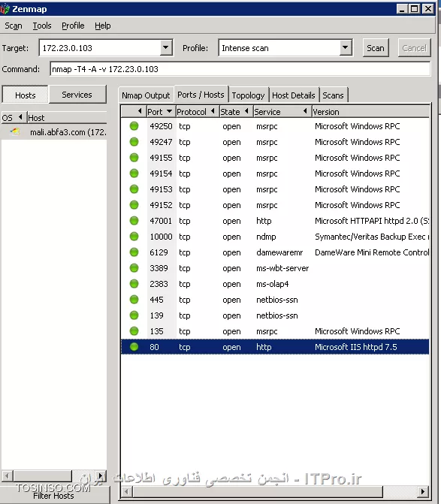Click the green status icon for port 49247
The image size is (441, 504).
[x=134, y=142]
